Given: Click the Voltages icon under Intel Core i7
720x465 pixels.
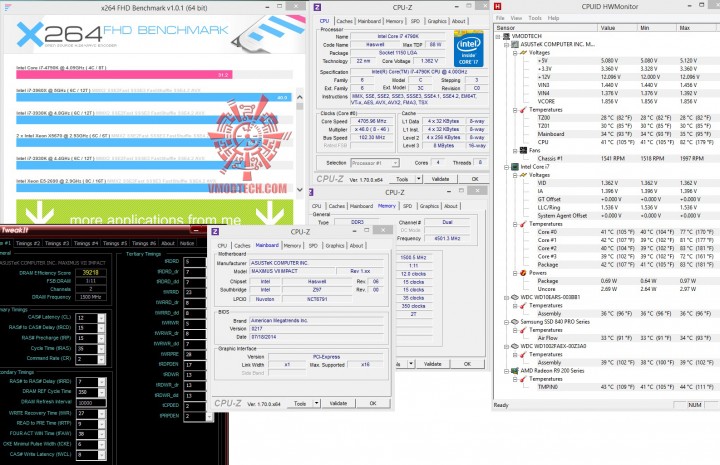Looking at the screenshot, I should (523, 175).
